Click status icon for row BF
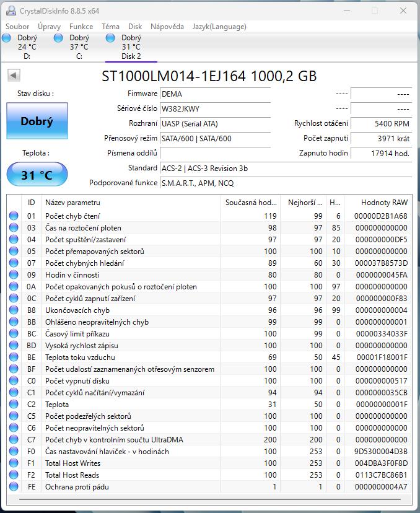The height and width of the screenshot is (513, 420). [14, 369]
